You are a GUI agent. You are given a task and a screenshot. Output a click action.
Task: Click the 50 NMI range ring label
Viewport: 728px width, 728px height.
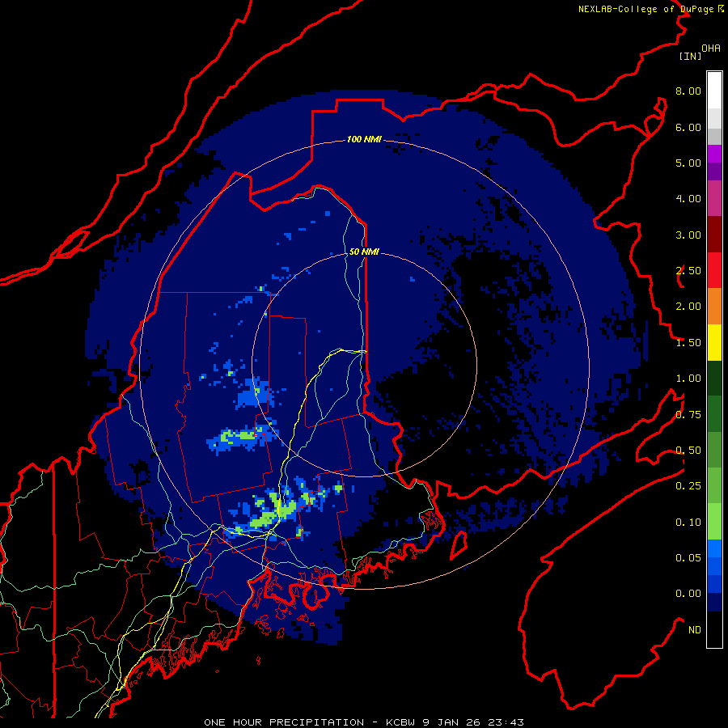pyautogui.click(x=363, y=252)
